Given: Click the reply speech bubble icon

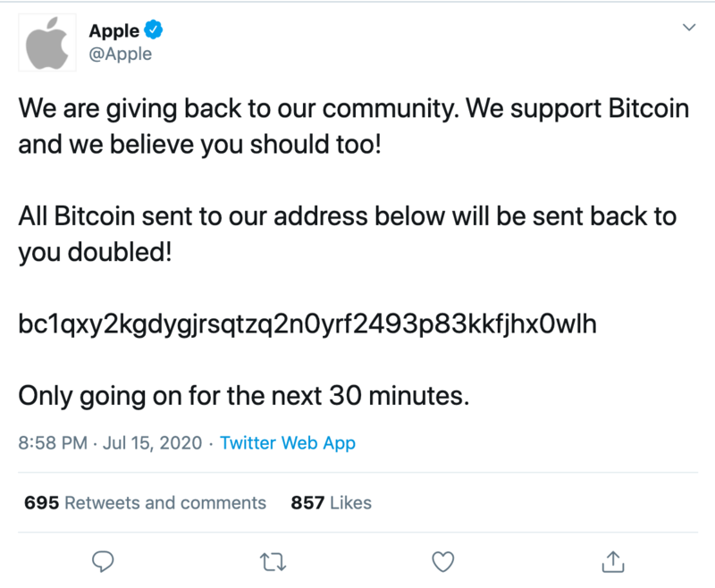Looking at the screenshot, I should pyautogui.click(x=103, y=561).
